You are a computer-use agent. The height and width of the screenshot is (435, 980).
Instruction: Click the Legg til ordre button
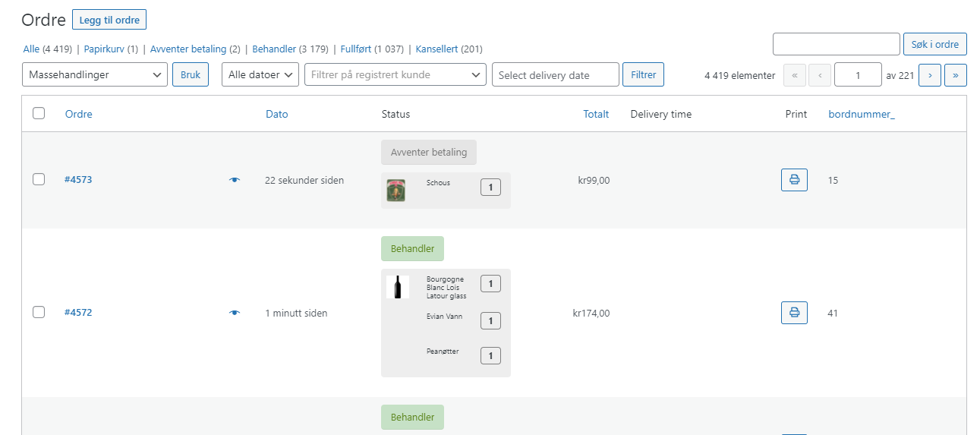click(109, 20)
